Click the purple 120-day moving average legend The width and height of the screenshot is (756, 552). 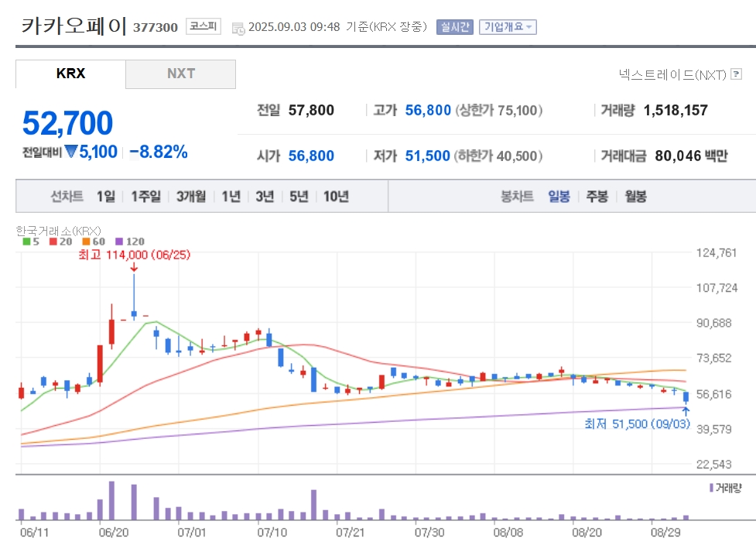click(x=130, y=242)
